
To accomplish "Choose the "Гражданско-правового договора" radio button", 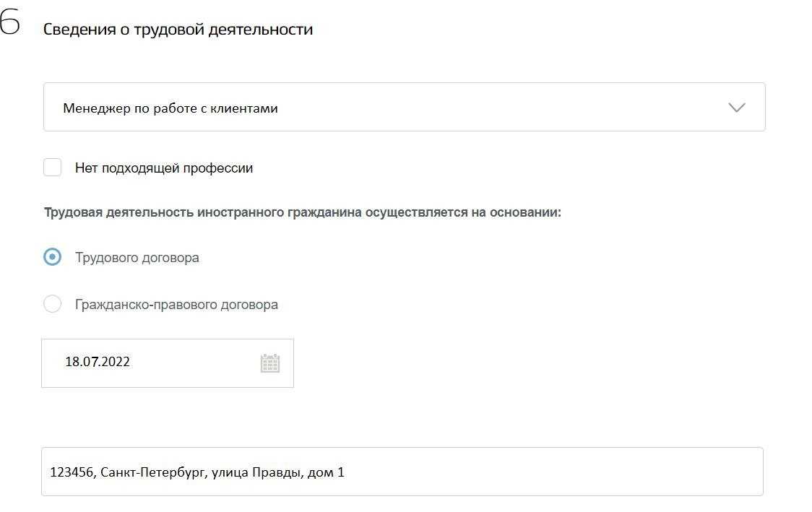I will tap(52, 304).
